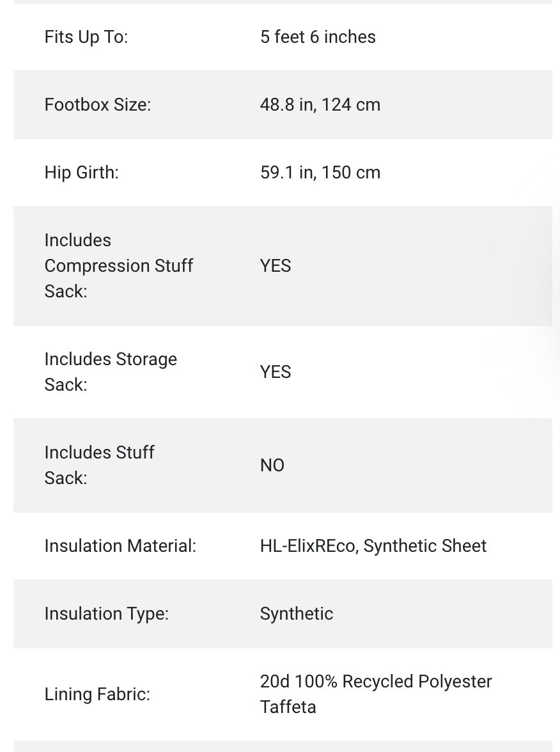Click the Includes Compression Stuff Sack label
This screenshot has width=560, height=752.
118,266
